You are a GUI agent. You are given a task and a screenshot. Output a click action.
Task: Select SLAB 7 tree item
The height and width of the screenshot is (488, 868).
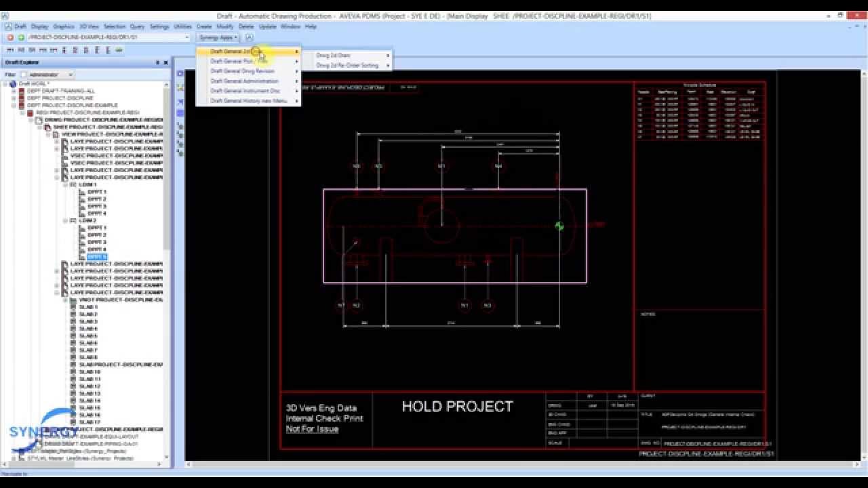89,350
